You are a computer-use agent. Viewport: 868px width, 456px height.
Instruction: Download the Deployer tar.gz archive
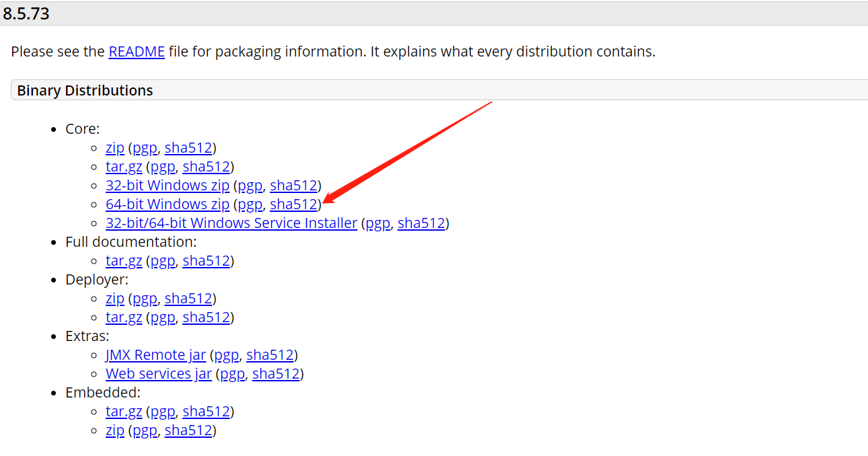124,317
